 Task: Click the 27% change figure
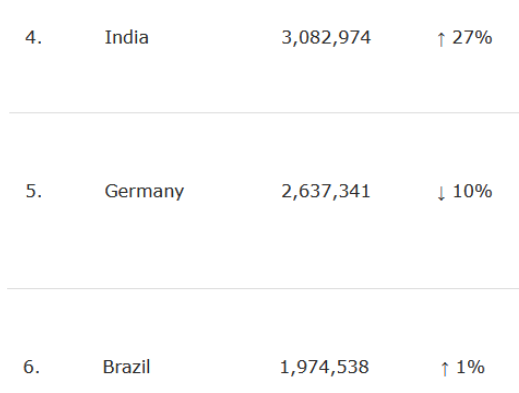point(472,37)
